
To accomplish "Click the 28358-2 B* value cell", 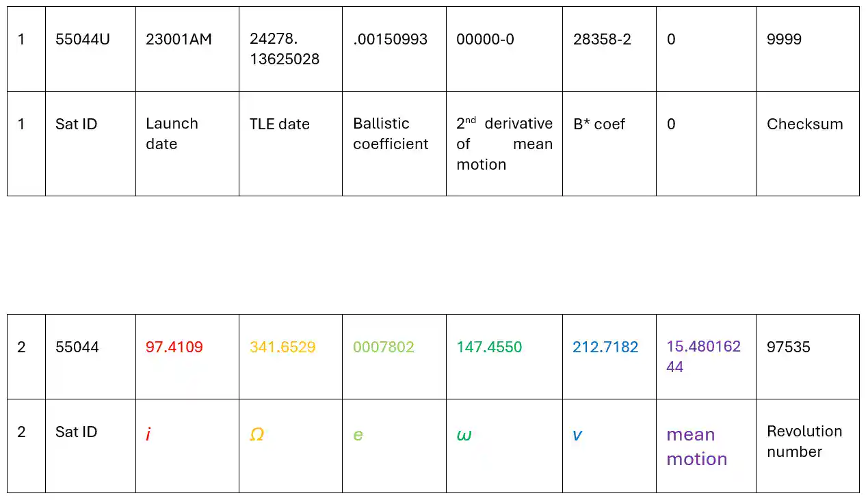I will click(609, 49).
